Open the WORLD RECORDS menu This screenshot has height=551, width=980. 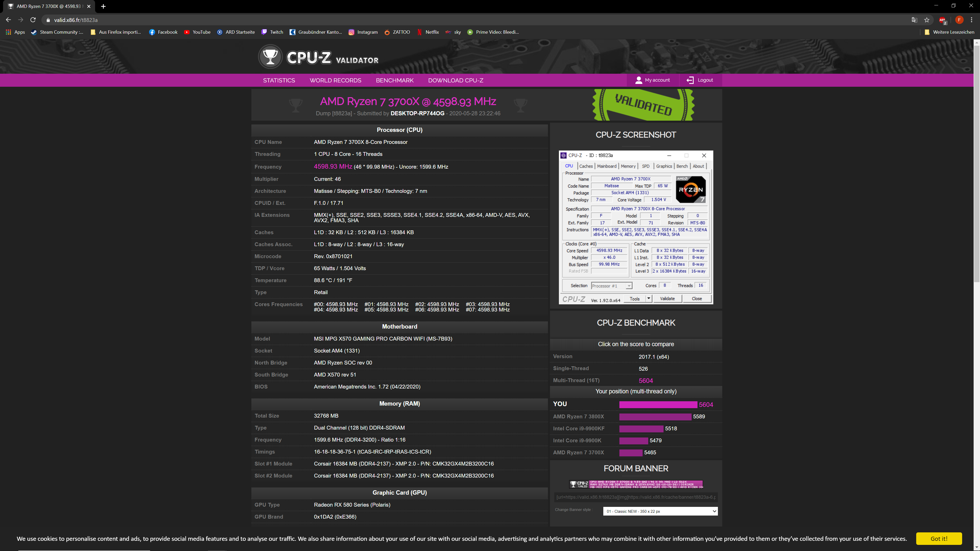(x=335, y=80)
